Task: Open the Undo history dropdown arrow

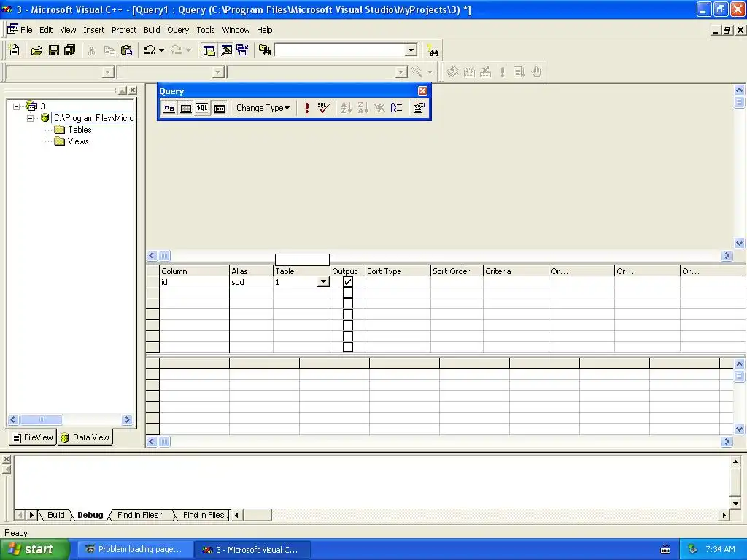Action: (161, 50)
